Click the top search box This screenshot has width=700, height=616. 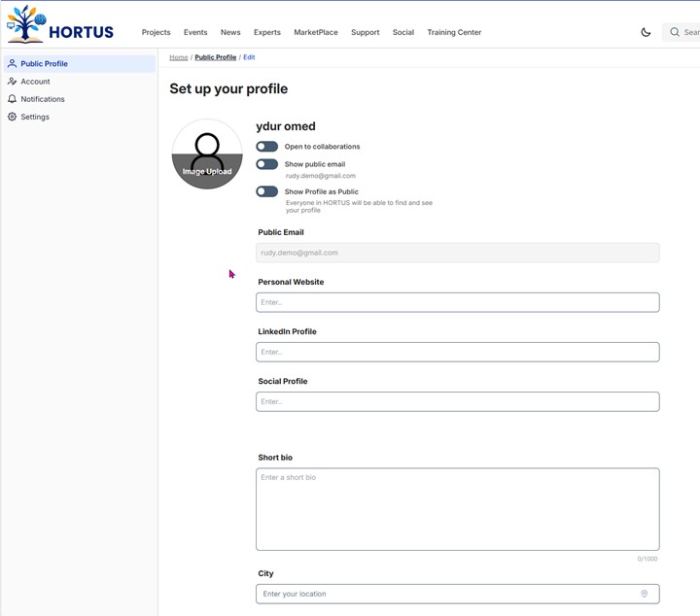pos(682,32)
